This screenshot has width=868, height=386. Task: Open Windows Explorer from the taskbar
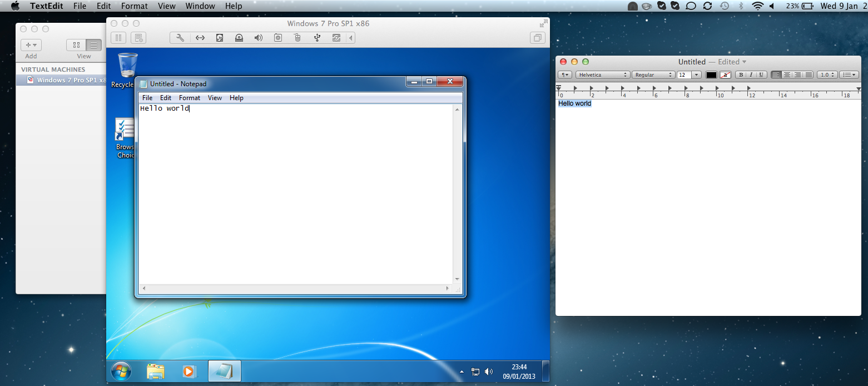(x=156, y=371)
